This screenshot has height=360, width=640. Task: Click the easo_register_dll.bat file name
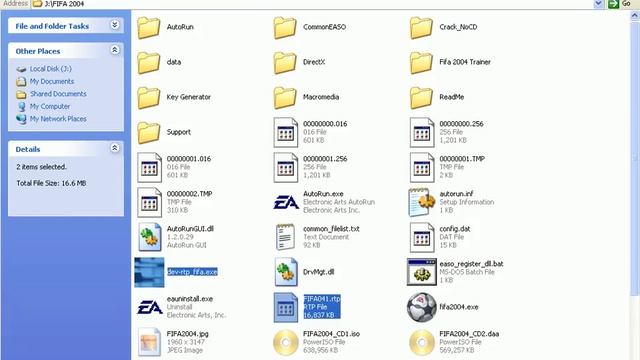pyautogui.click(x=471, y=264)
